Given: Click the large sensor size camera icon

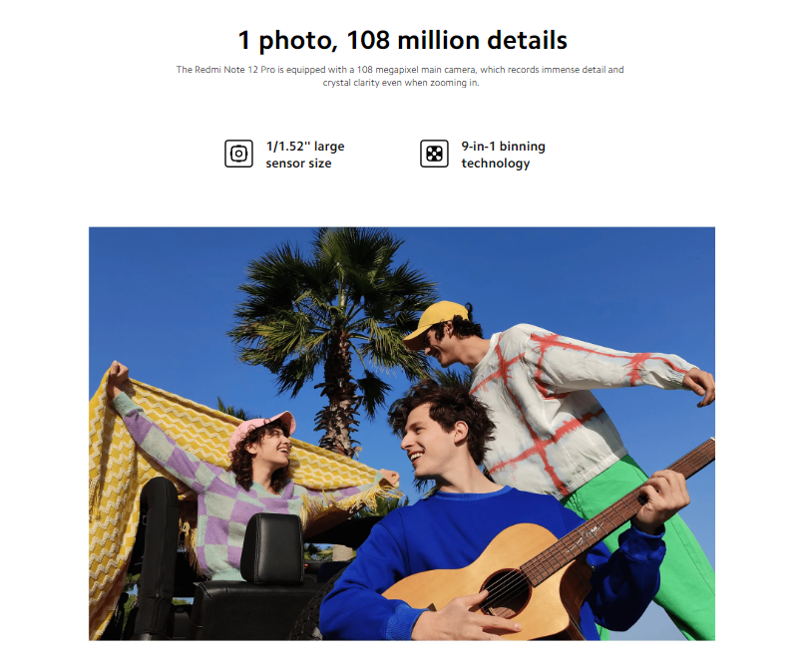Looking at the screenshot, I should [x=238, y=154].
